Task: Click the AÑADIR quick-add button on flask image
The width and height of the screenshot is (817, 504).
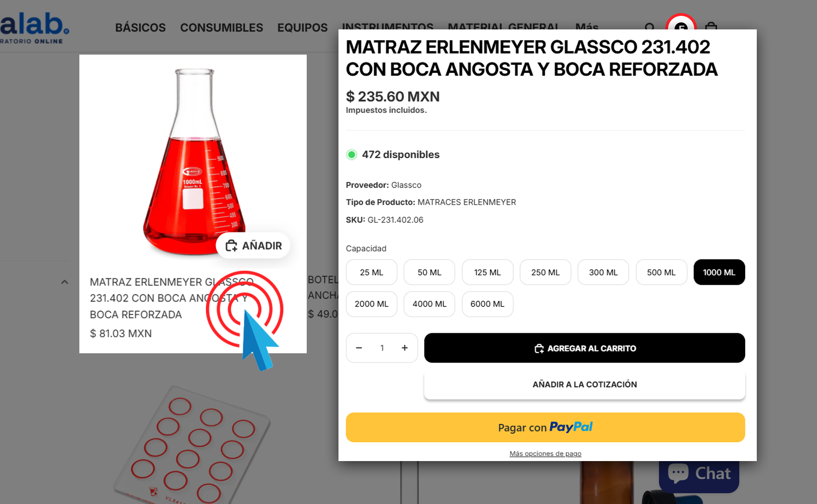Action: point(253,245)
